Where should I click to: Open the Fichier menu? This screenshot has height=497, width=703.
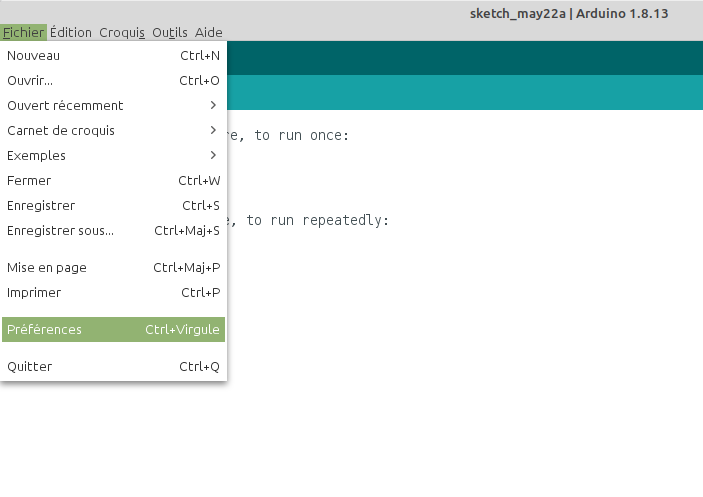pos(23,33)
